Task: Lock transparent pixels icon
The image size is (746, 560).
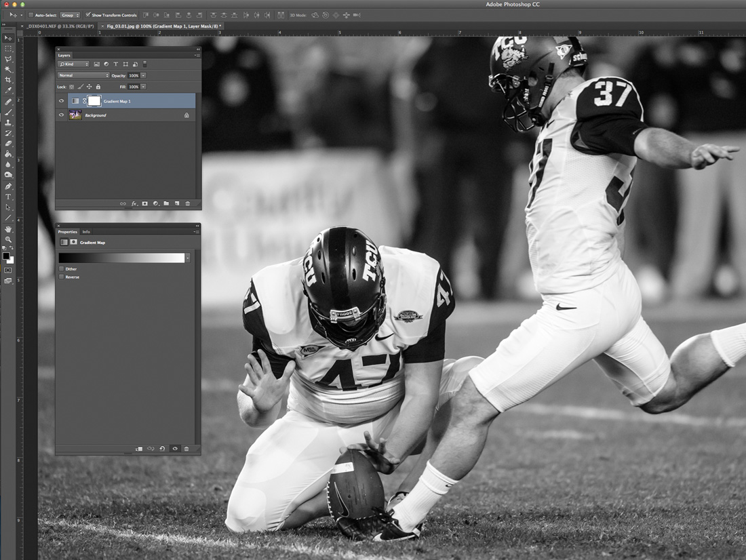Action: pos(71,87)
